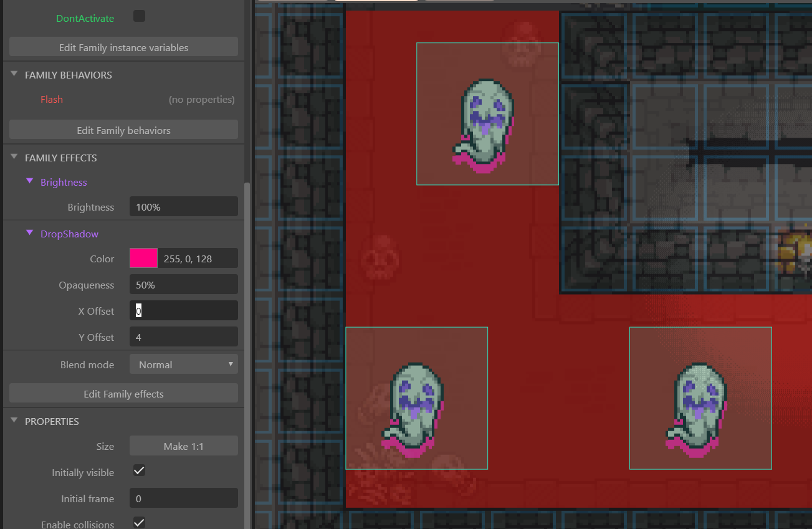The height and width of the screenshot is (529, 812).
Task: Open the DropShadow pink color swatch
Action: point(143,259)
